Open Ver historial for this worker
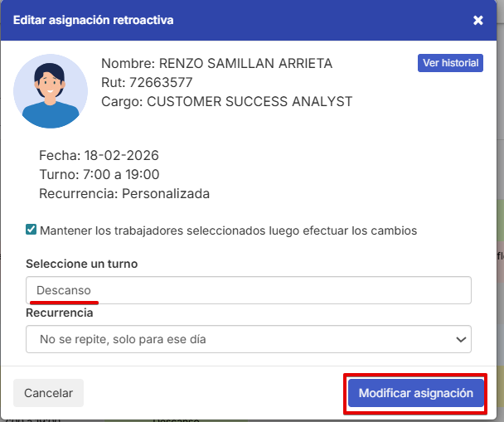This screenshot has height=422, width=504. [x=450, y=63]
